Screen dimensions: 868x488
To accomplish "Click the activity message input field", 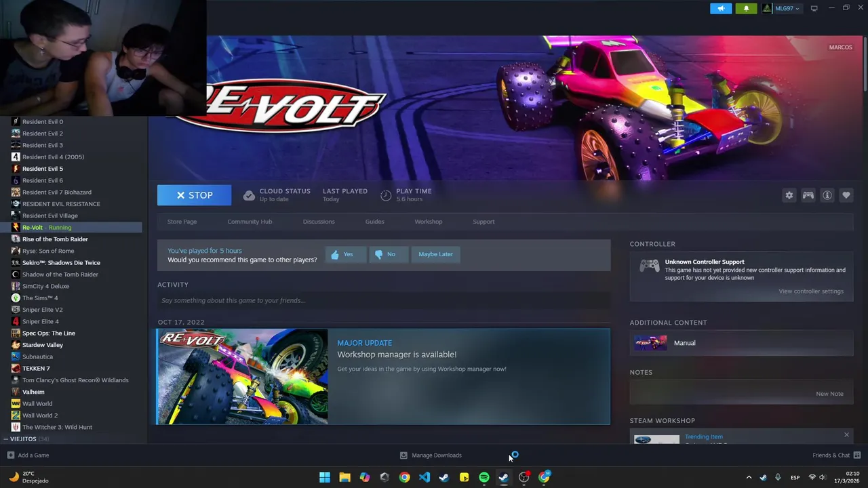I will click(x=384, y=300).
